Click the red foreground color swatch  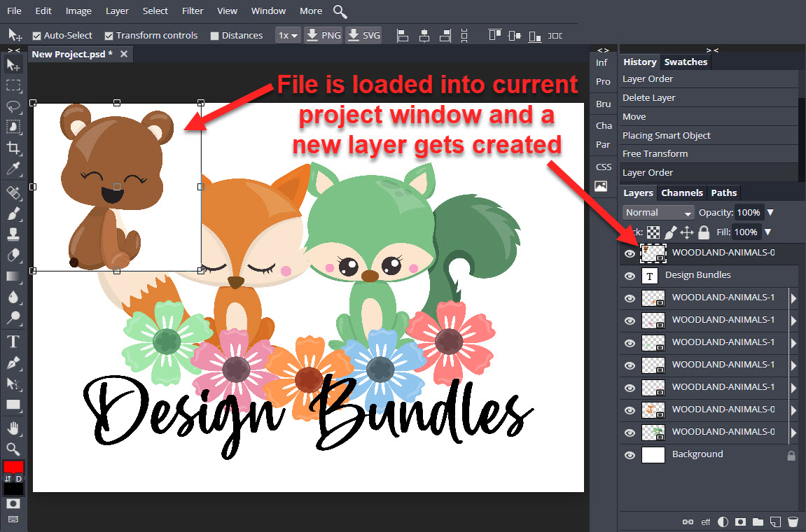(x=13, y=467)
